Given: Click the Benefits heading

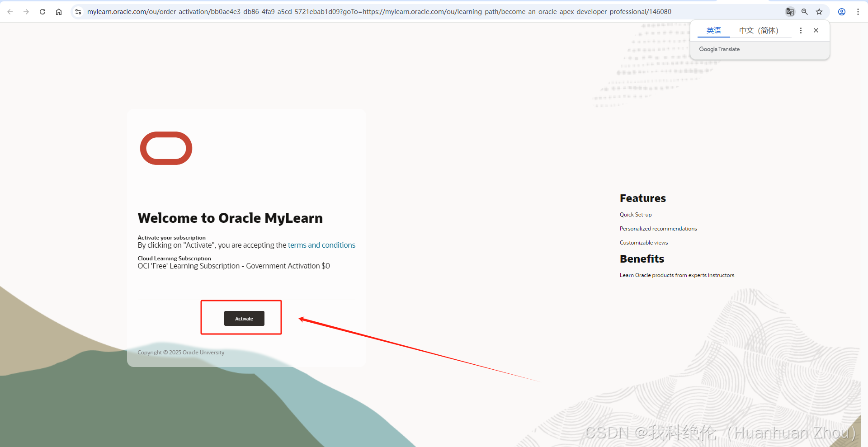Looking at the screenshot, I should point(642,259).
